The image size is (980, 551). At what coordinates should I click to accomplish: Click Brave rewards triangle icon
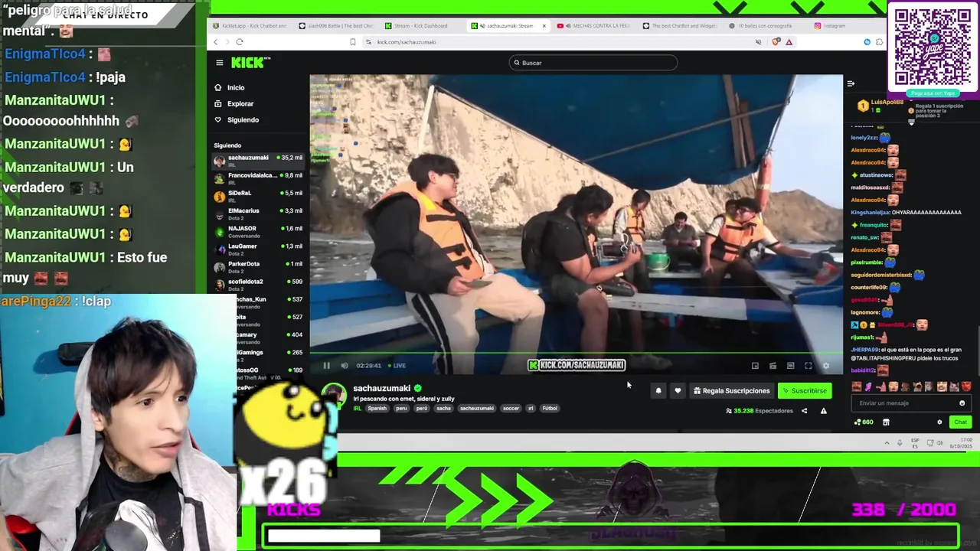pyautogui.click(x=789, y=42)
